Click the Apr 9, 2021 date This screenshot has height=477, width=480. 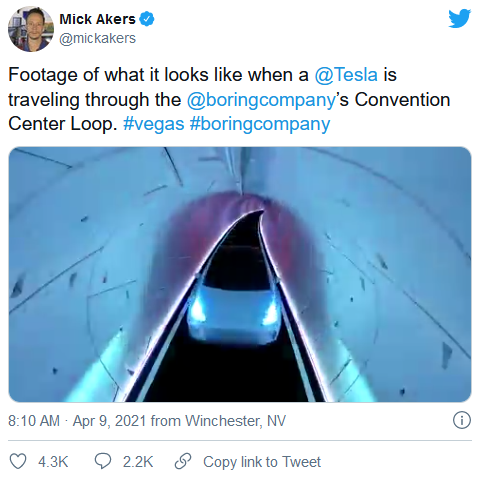109,421
